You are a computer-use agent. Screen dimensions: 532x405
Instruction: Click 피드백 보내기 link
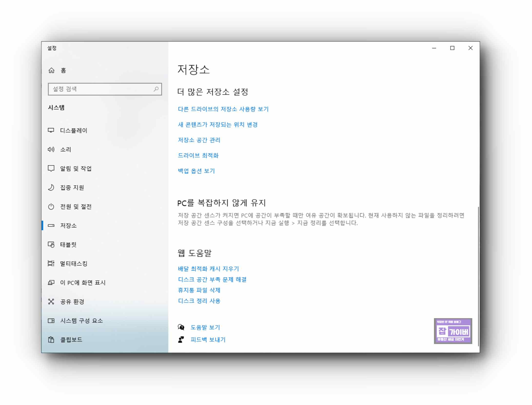pos(208,340)
